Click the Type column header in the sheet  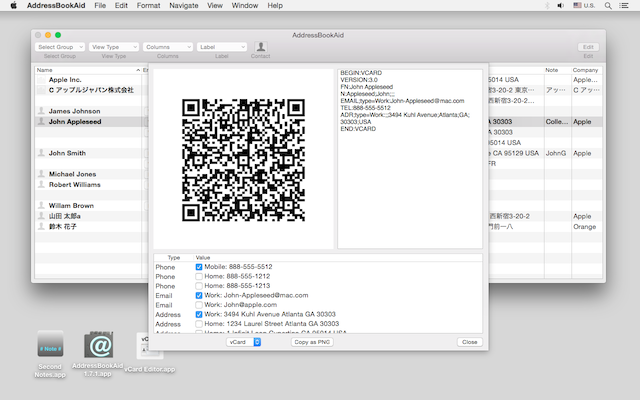(x=174, y=258)
